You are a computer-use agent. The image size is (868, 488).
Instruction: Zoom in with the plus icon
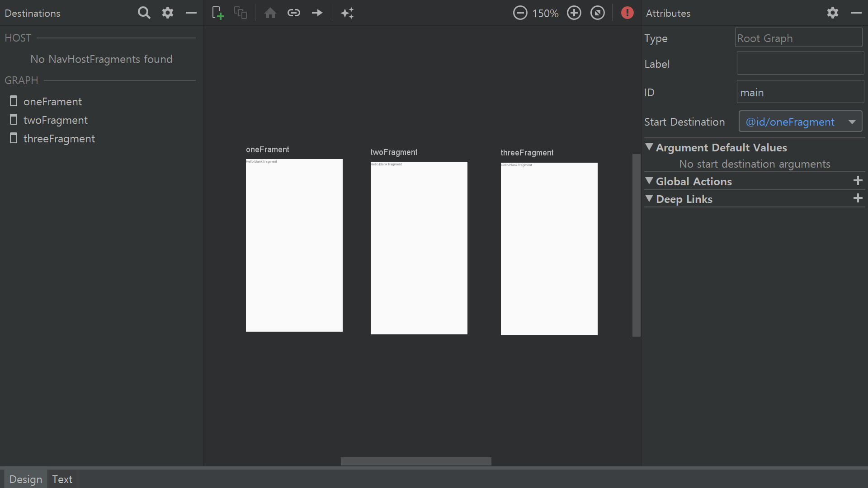pyautogui.click(x=574, y=13)
